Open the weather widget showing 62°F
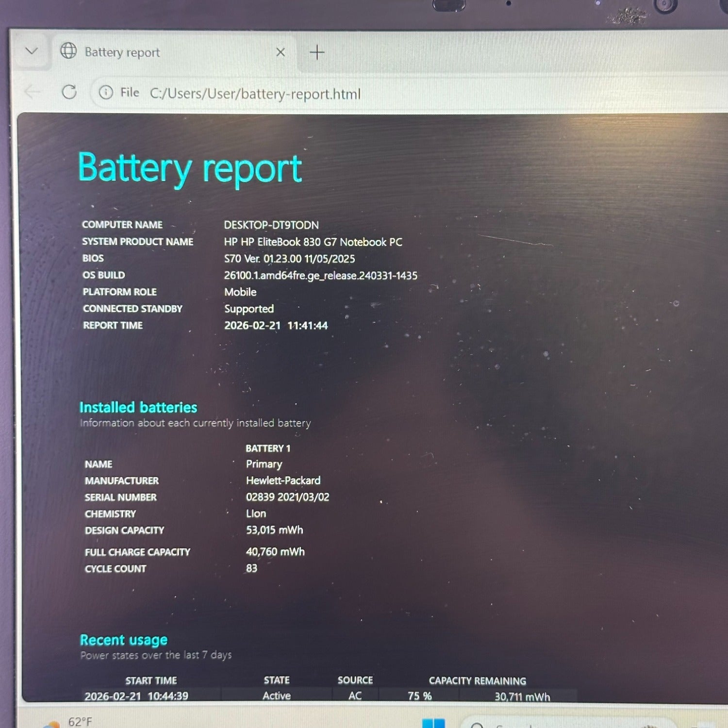 click(x=68, y=722)
